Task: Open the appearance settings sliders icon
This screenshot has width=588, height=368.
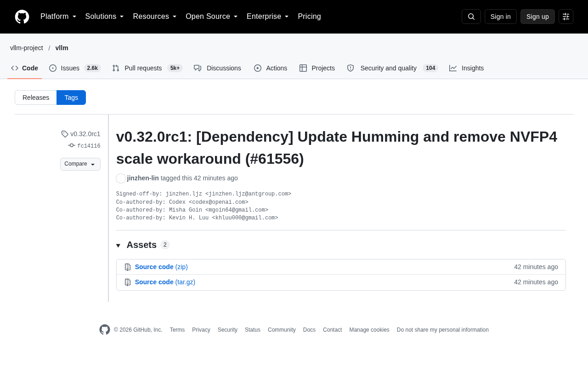Action: point(566,17)
